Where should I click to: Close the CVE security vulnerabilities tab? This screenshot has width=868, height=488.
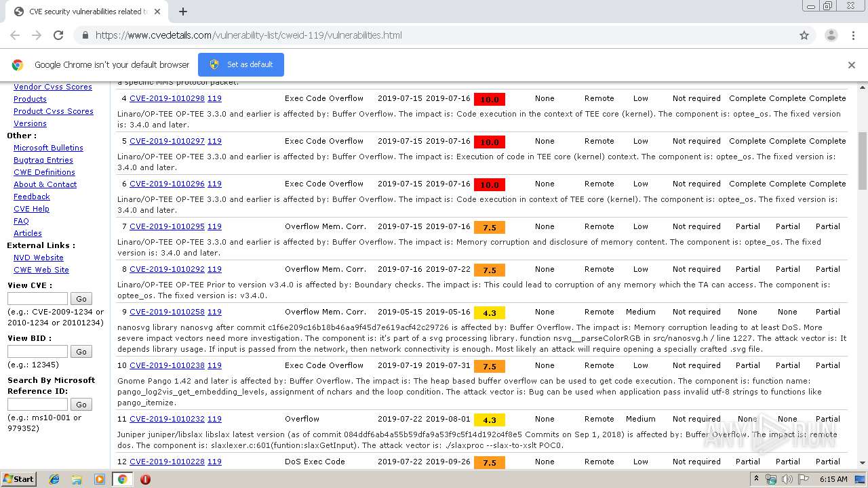pyautogui.click(x=157, y=12)
